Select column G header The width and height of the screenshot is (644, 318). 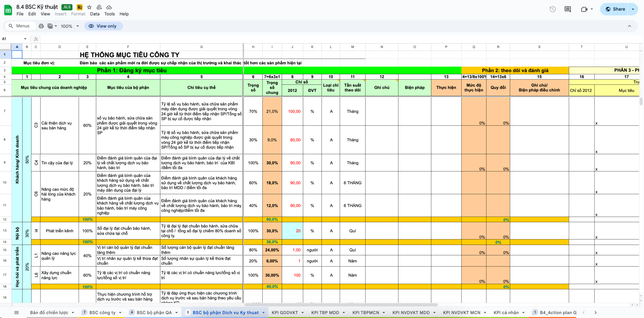pos(202,47)
